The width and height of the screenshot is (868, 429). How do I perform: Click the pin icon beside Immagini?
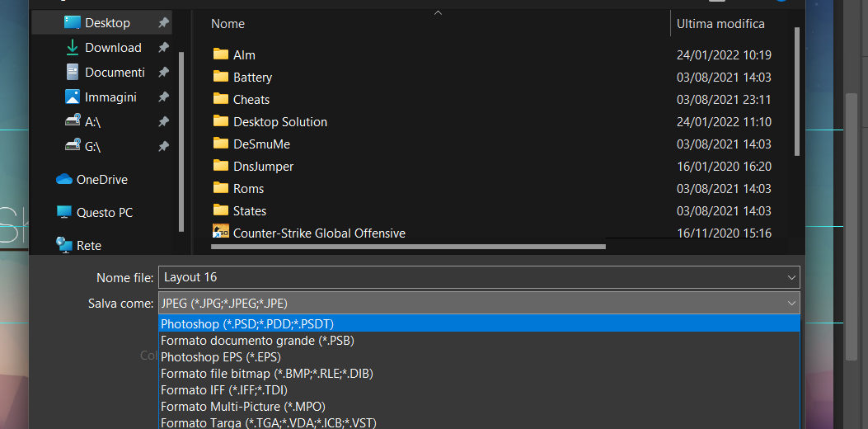coord(163,97)
